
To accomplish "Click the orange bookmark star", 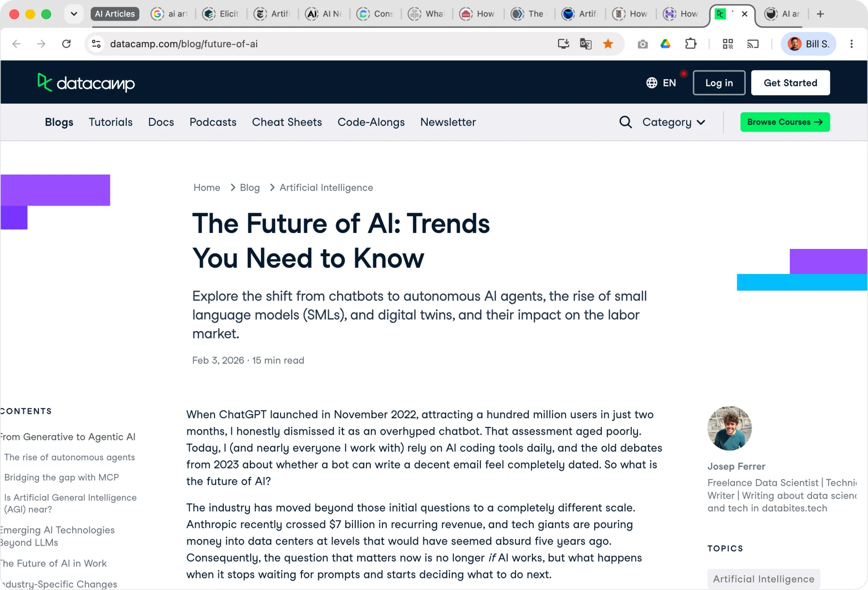I will pos(608,44).
